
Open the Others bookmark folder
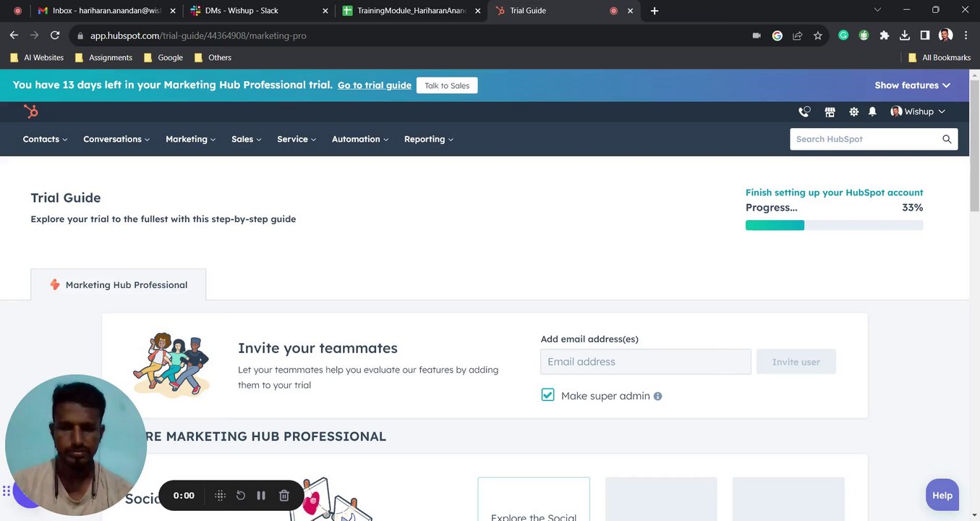coord(213,57)
